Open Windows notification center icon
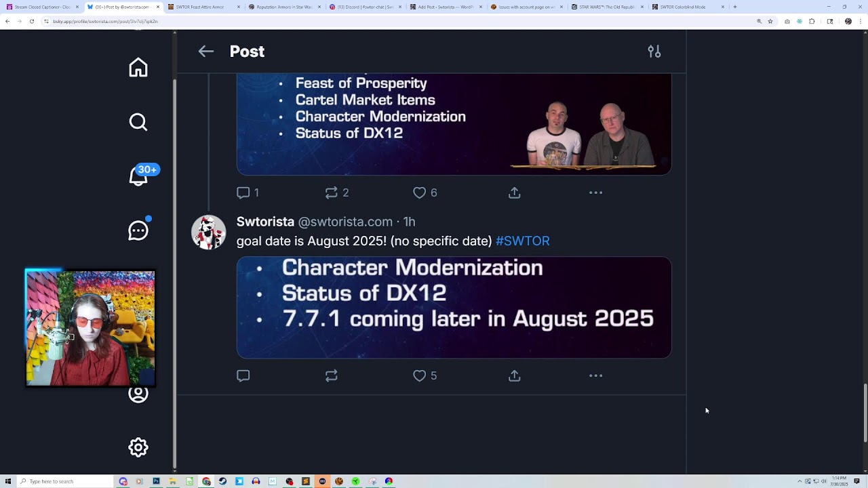Viewport: 868px width, 488px height. (857, 481)
